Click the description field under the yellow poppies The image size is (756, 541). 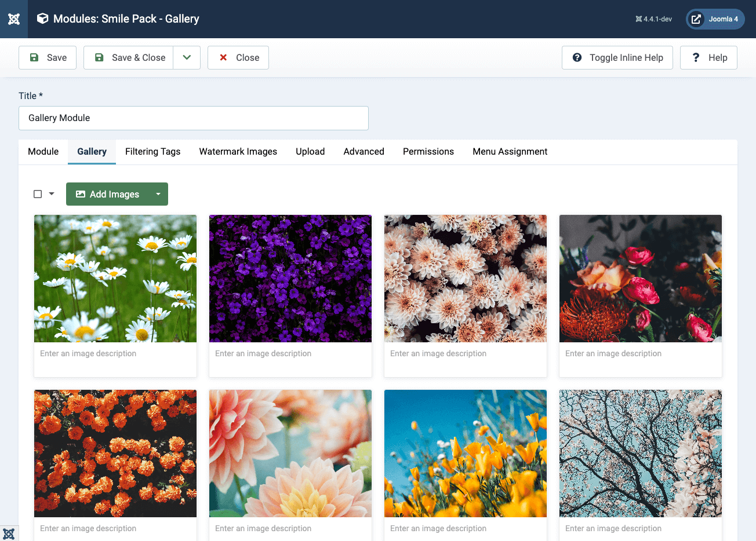point(466,529)
